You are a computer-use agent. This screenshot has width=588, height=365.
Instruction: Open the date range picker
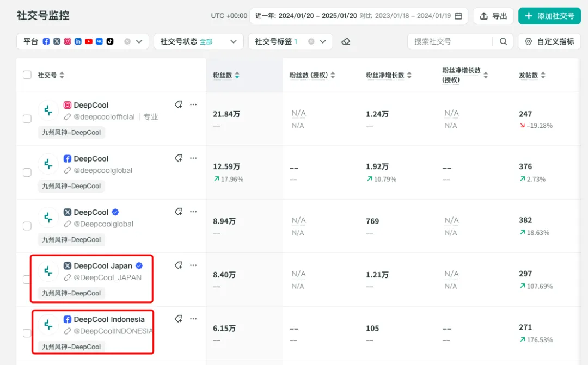(x=359, y=16)
